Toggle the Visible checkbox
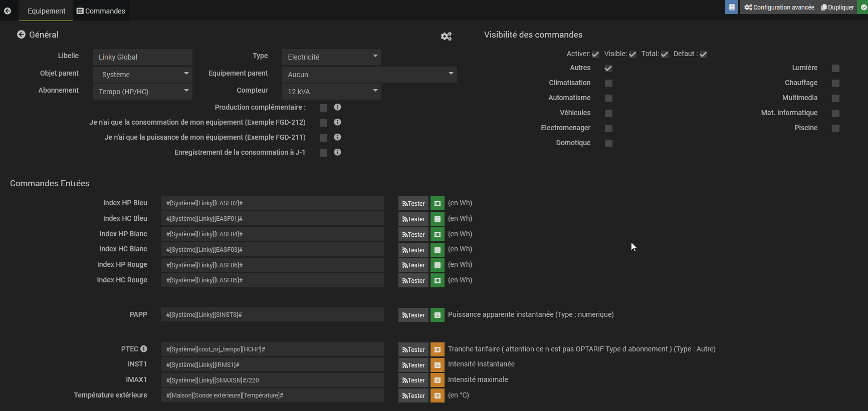The image size is (868, 411). (x=632, y=54)
